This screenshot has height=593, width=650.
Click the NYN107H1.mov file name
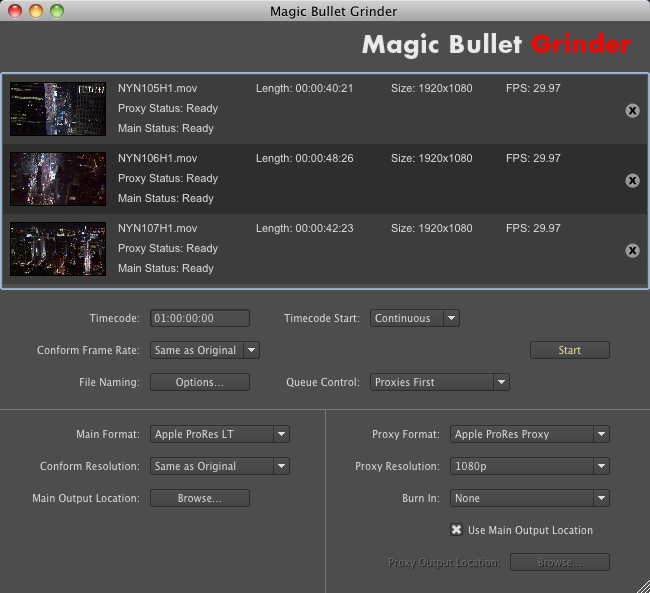point(158,228)
